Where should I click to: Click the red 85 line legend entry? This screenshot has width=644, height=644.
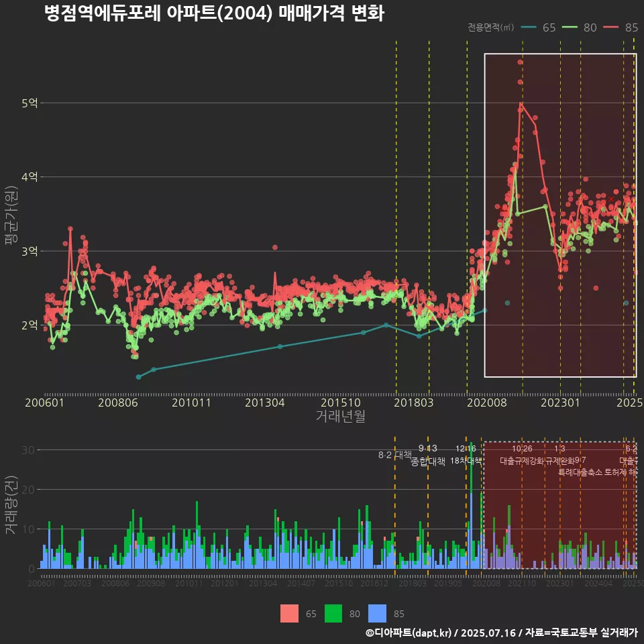click(x=621, y=28)
